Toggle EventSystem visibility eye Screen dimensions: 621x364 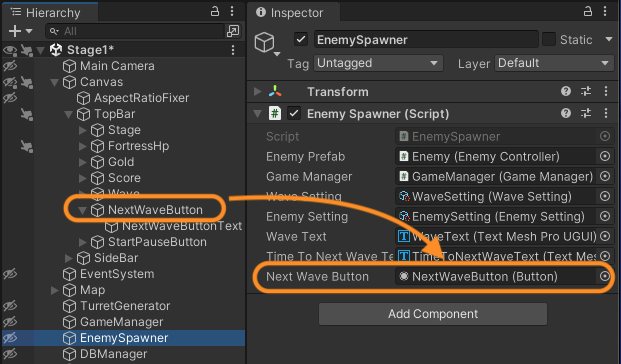(10, 274)
